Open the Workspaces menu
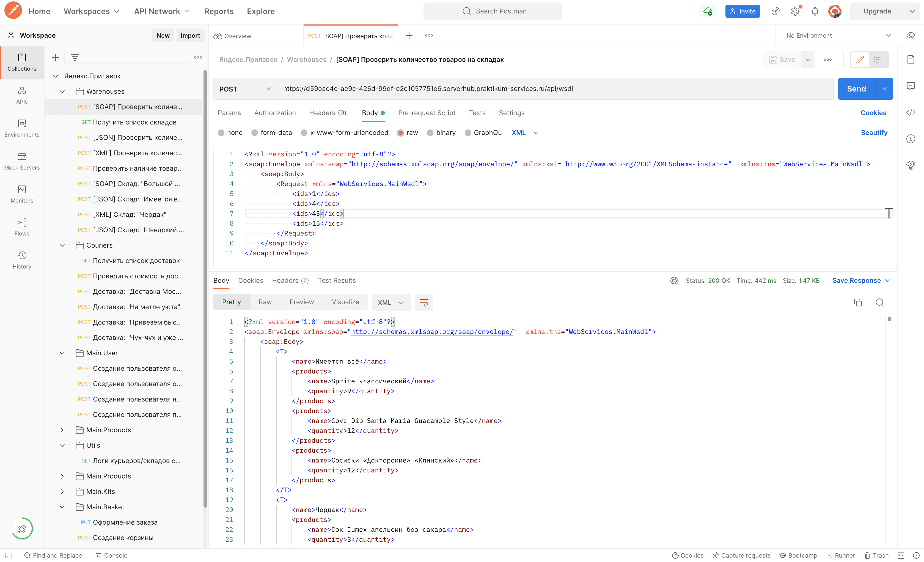 point(91,11)
